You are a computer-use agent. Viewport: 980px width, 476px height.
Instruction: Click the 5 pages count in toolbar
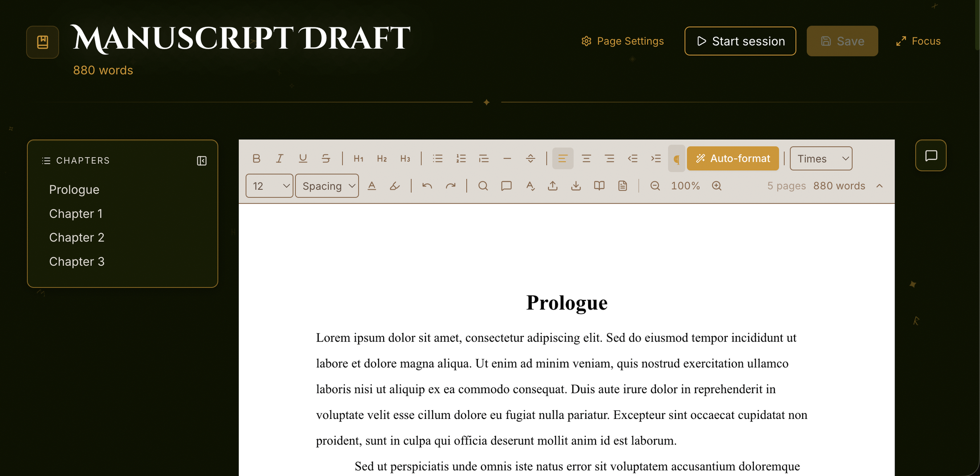click(x=786, y=186)
